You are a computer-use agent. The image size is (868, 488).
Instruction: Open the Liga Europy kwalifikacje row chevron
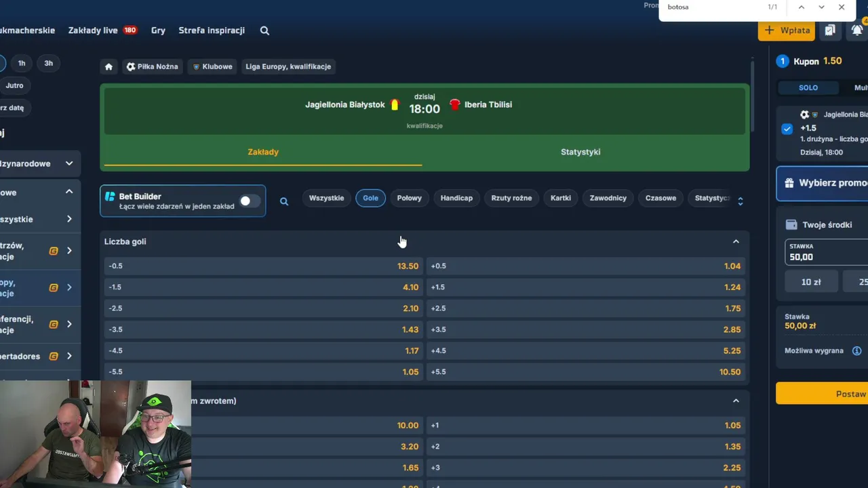tap(69, 287)
